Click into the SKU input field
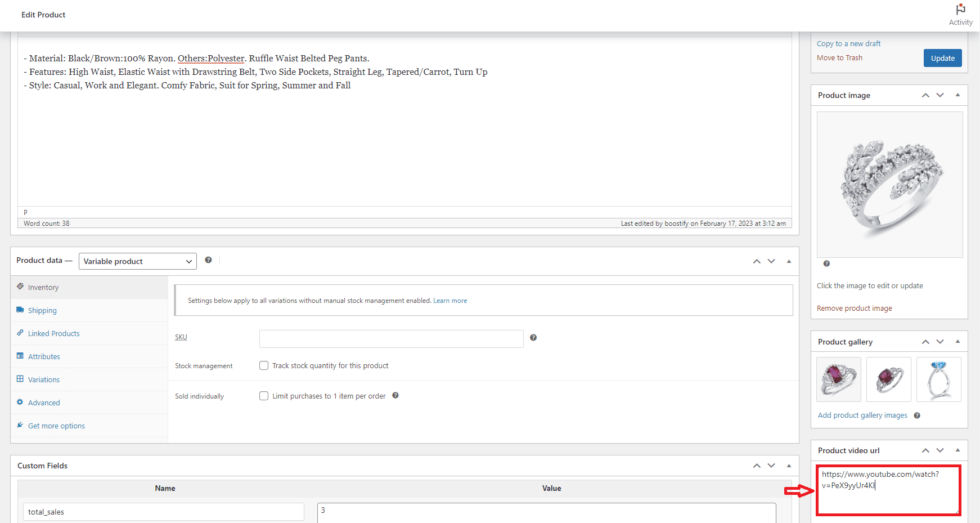This screenshot has height=523, width=980. click(x=391, y=339)
